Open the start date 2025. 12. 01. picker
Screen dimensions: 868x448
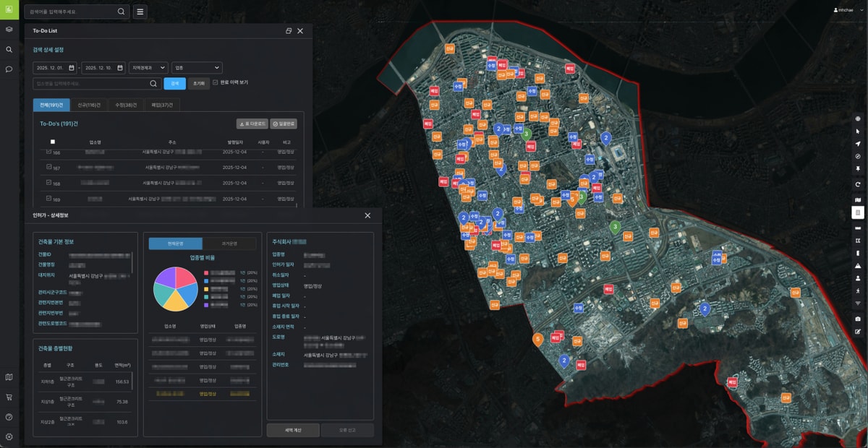tap(54, 68)
